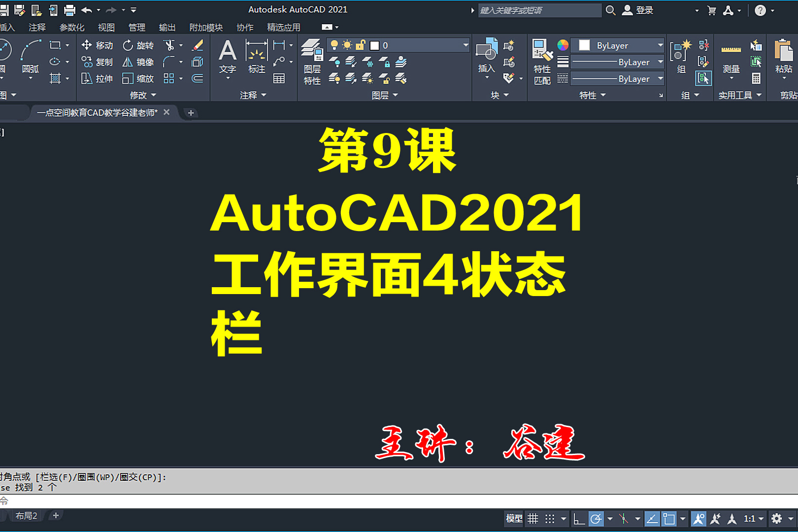Toggle the grid display in status bar

tap(533, 518)
